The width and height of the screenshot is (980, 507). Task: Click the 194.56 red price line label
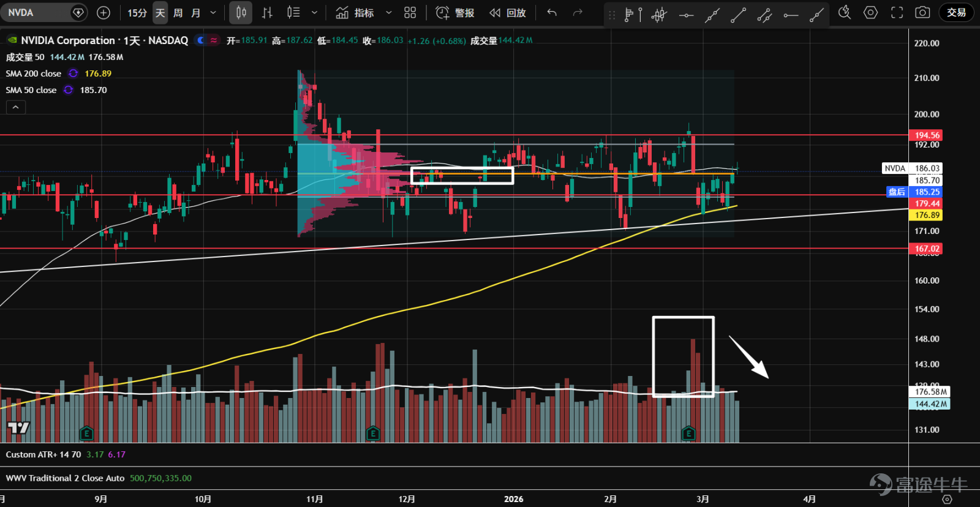tap(927, 135)
